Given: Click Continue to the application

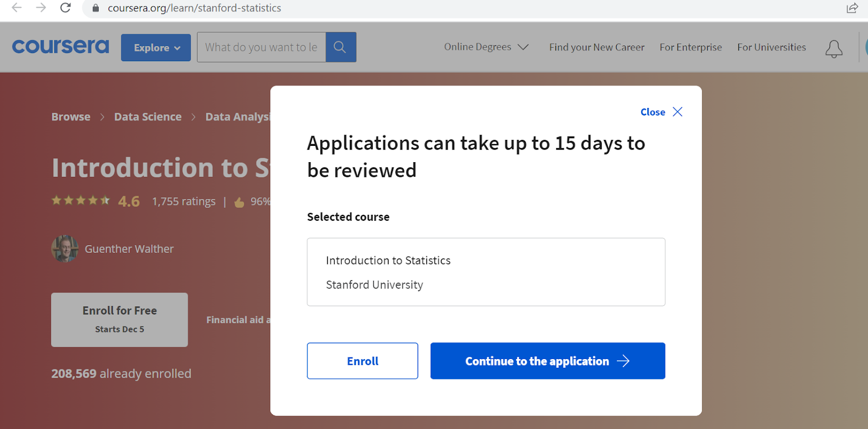Looking at the screenshot, I should pos(548,361).
